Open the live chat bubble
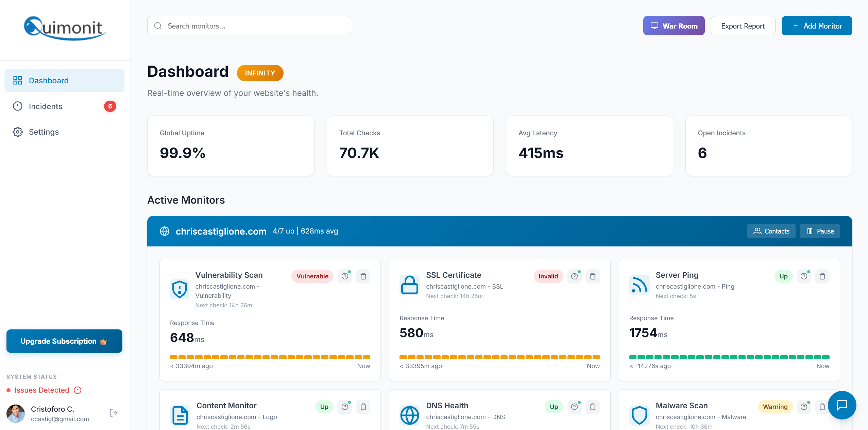This screenshot has width=868, height=430. click(x=842, y=405)
